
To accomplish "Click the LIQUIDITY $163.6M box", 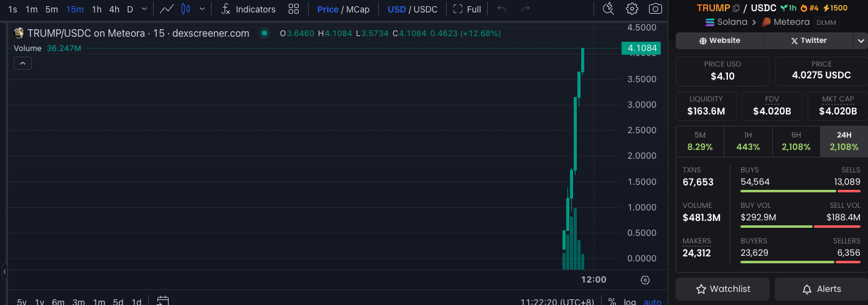I will point(706,106).
